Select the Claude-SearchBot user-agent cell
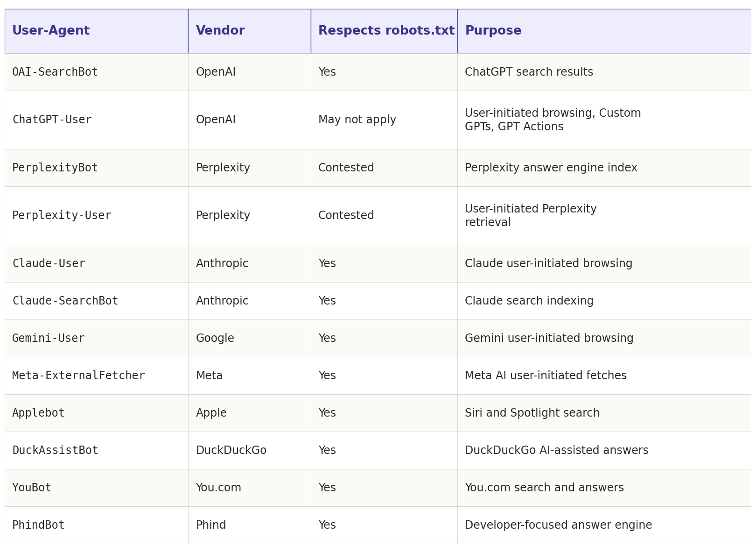The height and width of the screenshot is (553, 756). pos(96,301)
